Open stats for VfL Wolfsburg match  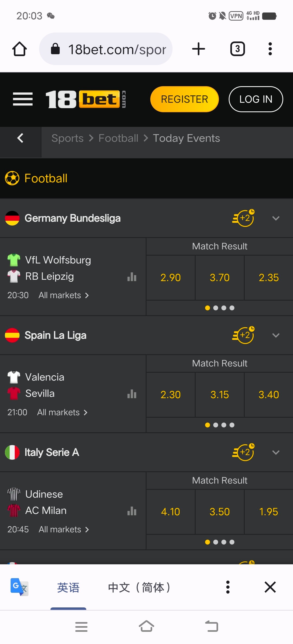(132, 277)
